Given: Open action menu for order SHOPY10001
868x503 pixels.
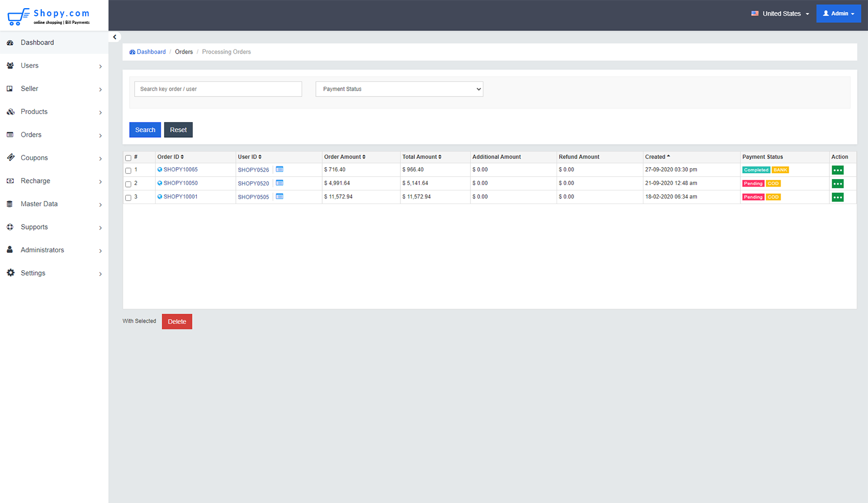Looking at the screenshot, I should tap(838, 197).
